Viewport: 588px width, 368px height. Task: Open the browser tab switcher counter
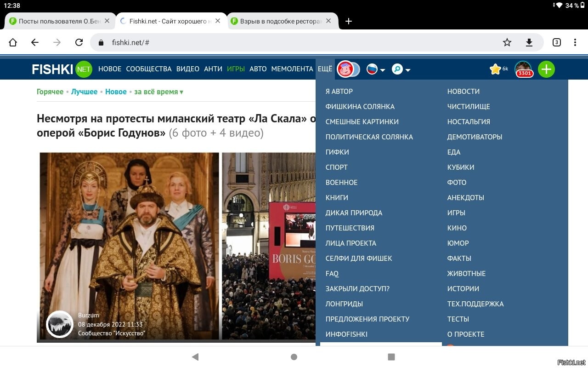(556, 42)
